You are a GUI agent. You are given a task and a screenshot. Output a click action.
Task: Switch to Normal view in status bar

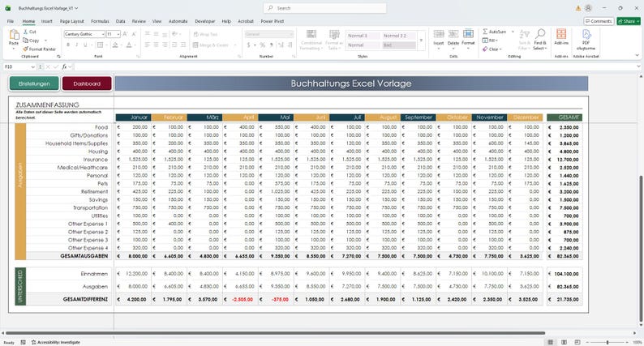pyautogui.click(x=551, y=342)
